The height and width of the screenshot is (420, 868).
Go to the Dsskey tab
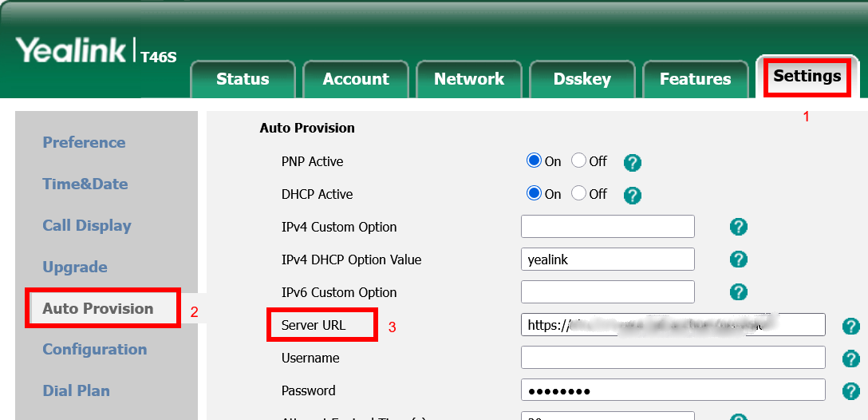(582, 79)
